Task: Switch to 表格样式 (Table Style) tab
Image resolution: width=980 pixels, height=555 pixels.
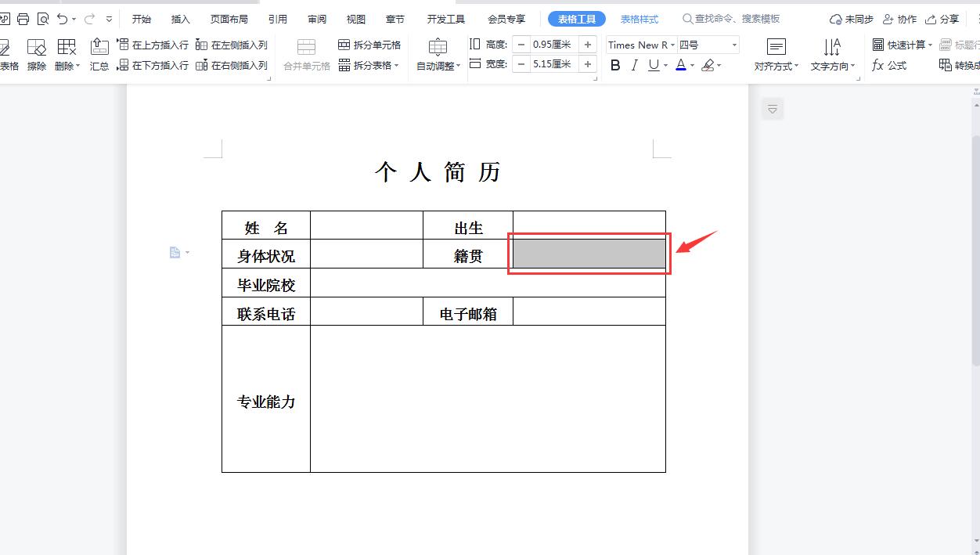Action: click(640, 19)
